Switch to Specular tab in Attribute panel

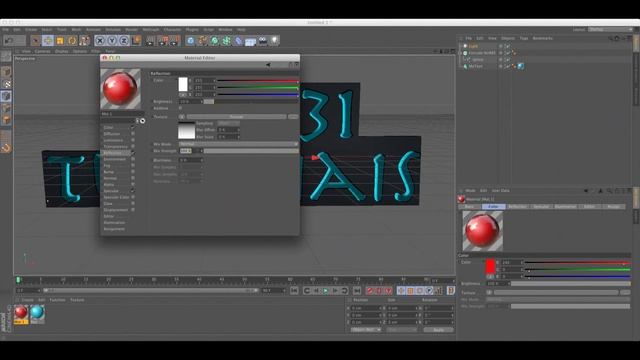pyautogui.click(x=542, y=207)
